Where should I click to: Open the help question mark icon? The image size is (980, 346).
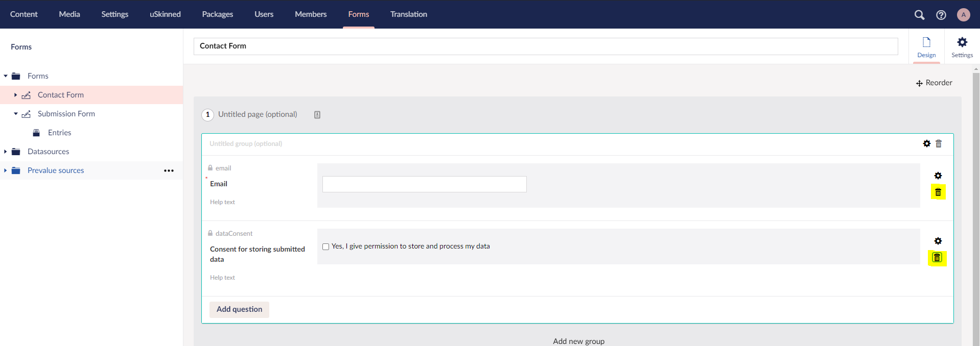[x=941, y=15]
